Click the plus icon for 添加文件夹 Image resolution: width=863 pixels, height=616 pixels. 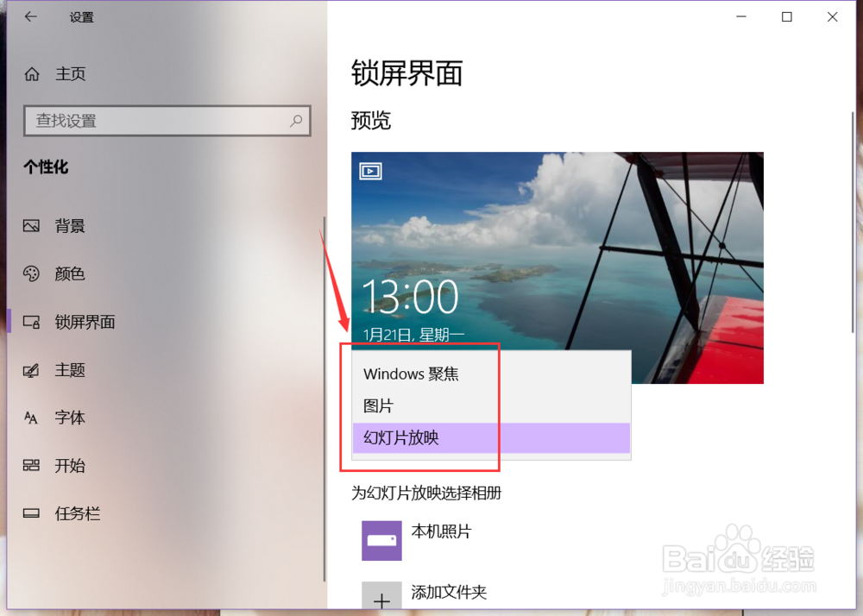tap(381, 595)
